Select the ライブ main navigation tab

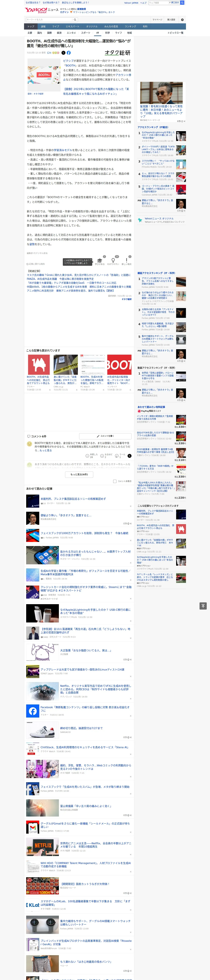click(x=56, y=27)
